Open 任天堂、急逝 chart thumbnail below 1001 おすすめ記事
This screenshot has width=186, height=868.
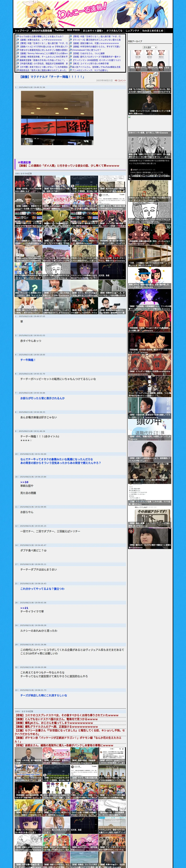click(x=112, y=271)
